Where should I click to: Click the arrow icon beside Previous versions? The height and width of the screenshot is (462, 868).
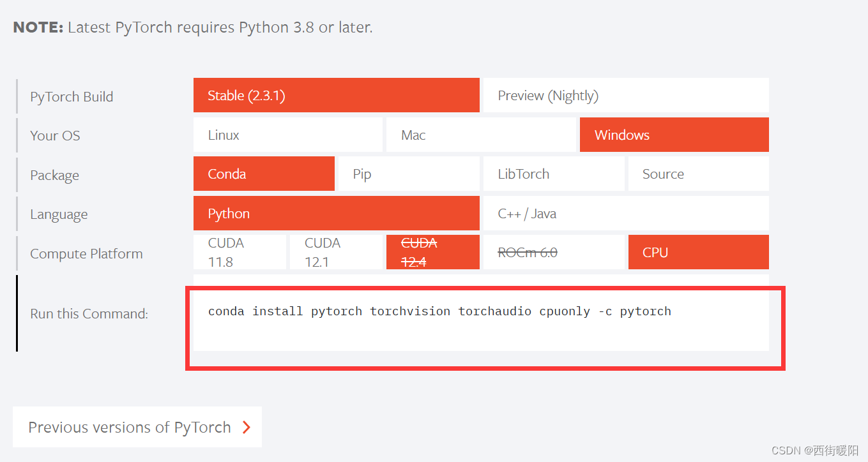coord(247,428)
